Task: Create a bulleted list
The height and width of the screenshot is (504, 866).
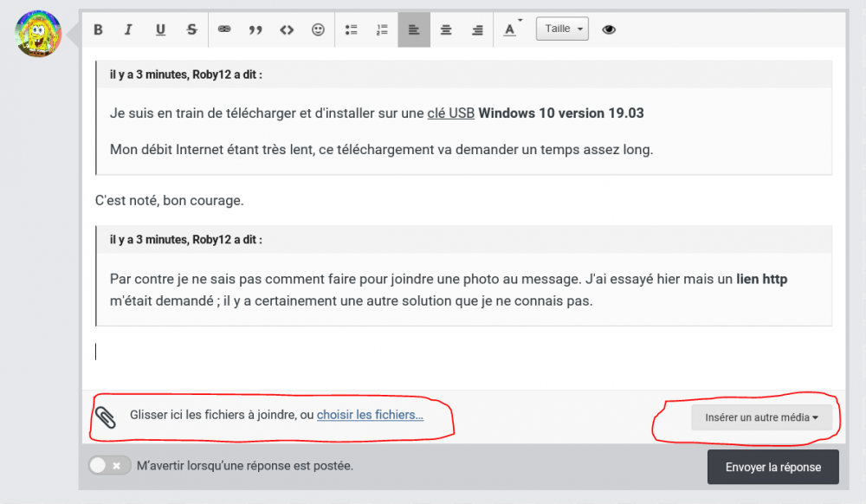Action: [x=352, y=29]
